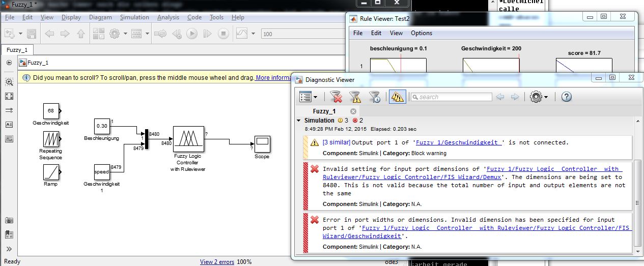Click the Save model icon
Screen dimensions: 644x266
[x=32, y=34]
